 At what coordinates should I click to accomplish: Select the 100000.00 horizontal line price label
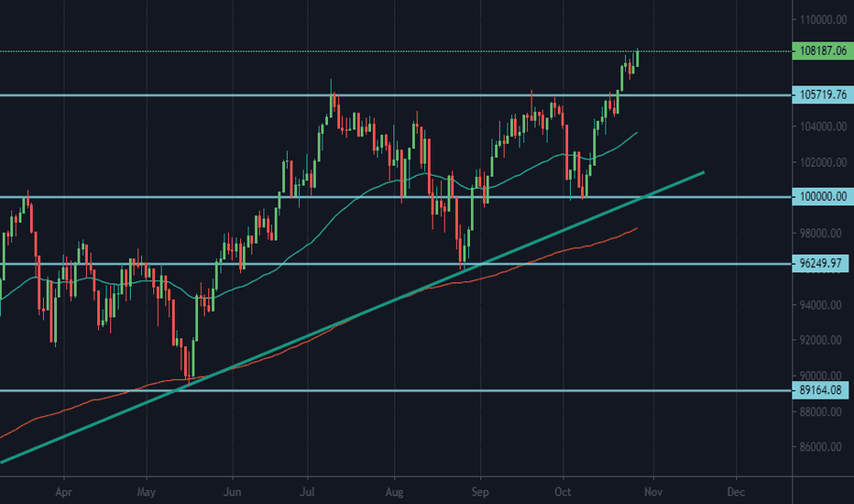click(823, 197)
